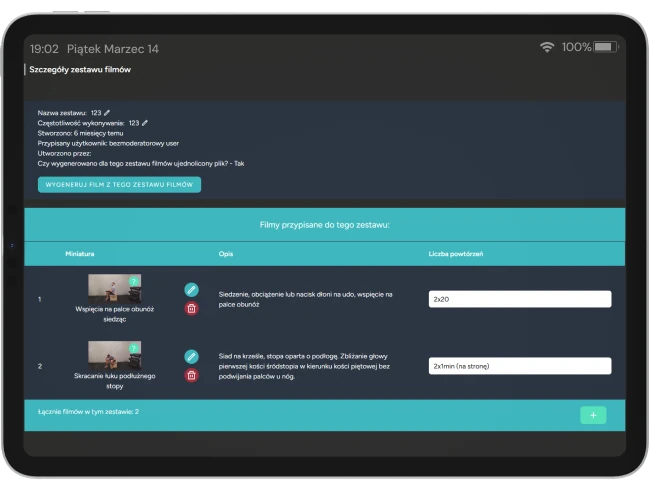Image resolution: width=653 pixels, height=490 pixels.
Task: Delete second film using the red trash icon
Action: (x=192, y=375)
